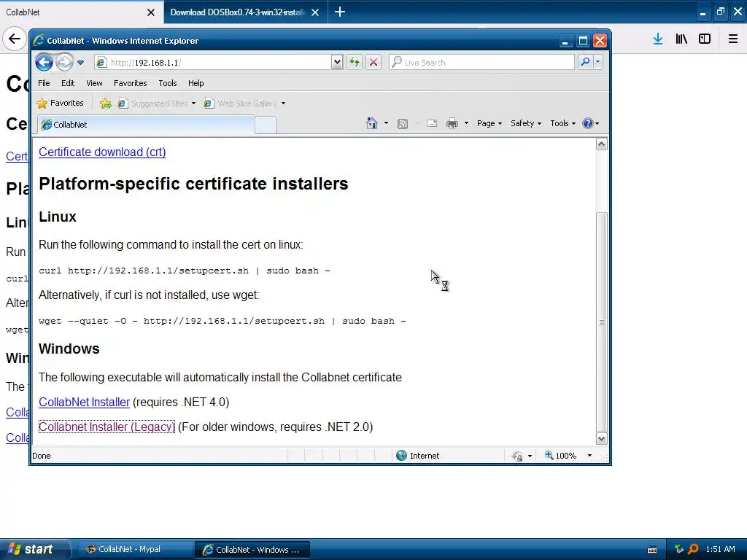
Task: Add to Favorites bar icon
Action: pyautogui.click(x=106, y=104)
